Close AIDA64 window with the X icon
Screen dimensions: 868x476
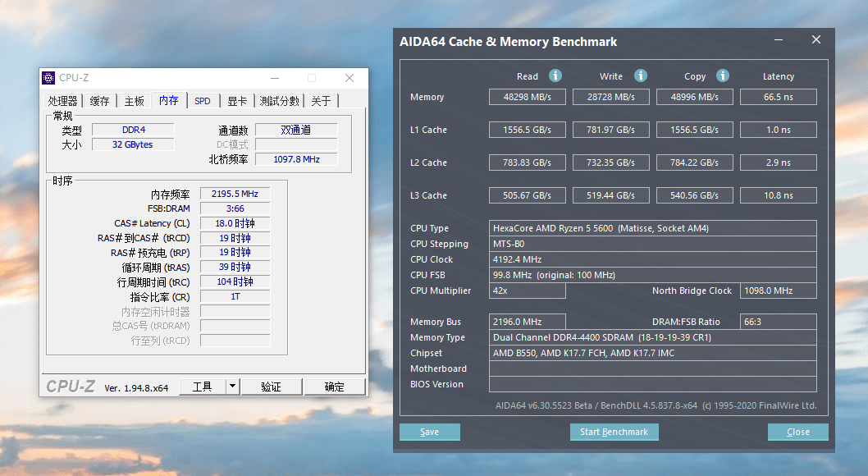pyautogui.click(x=816, y=40)
